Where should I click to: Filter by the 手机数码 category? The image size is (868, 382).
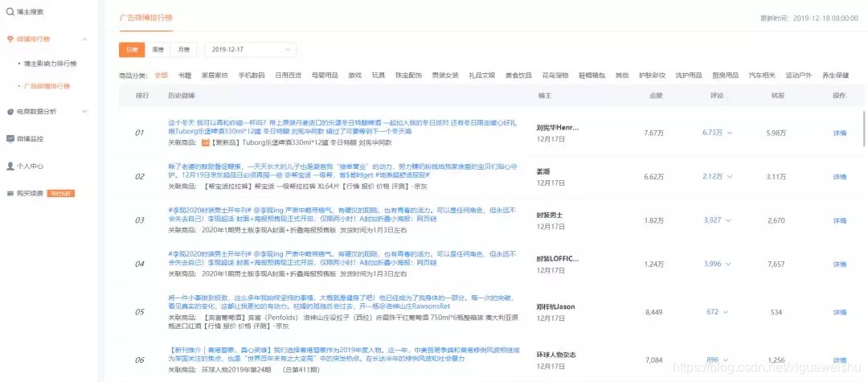click(x=252, y=76)
